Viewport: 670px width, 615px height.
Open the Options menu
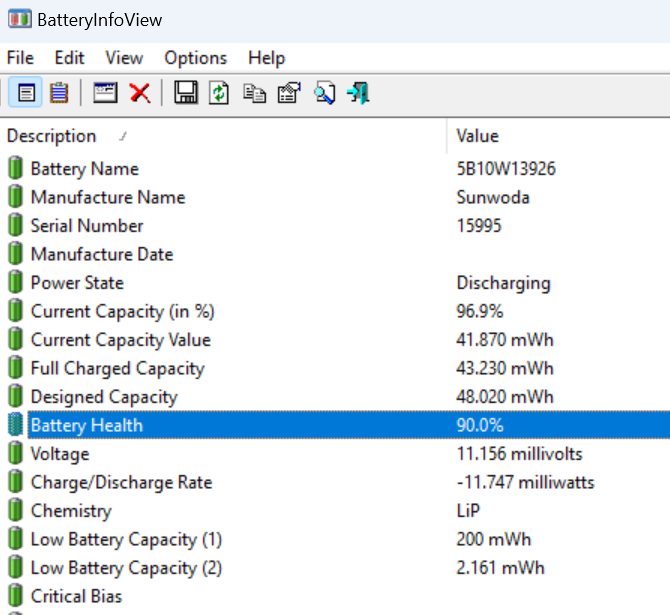195,58
